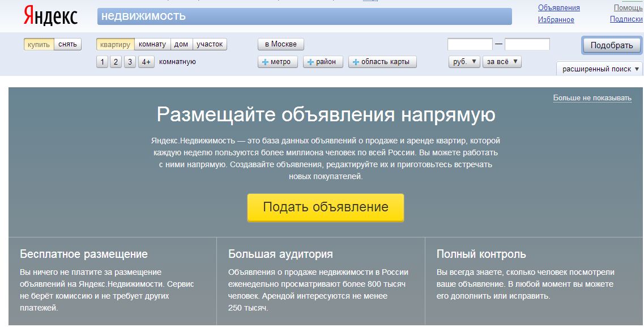Click the Яндекс logo

click(50, 16)
